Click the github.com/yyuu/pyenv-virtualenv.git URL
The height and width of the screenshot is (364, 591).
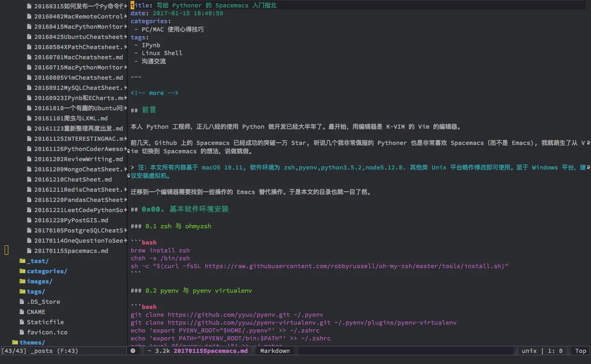coord(249,323)
